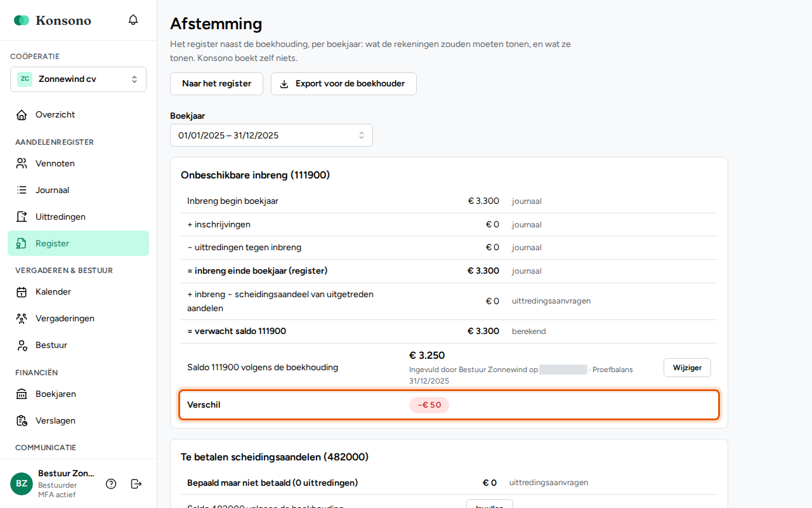Click the Te betalen scheidingsaandelen (482000) heading
The width and height of the screenshot is (812, 508).
coord(275,457)
